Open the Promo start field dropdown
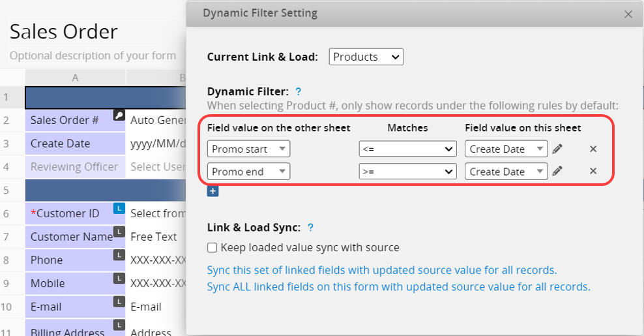 [x=248, y=149]
